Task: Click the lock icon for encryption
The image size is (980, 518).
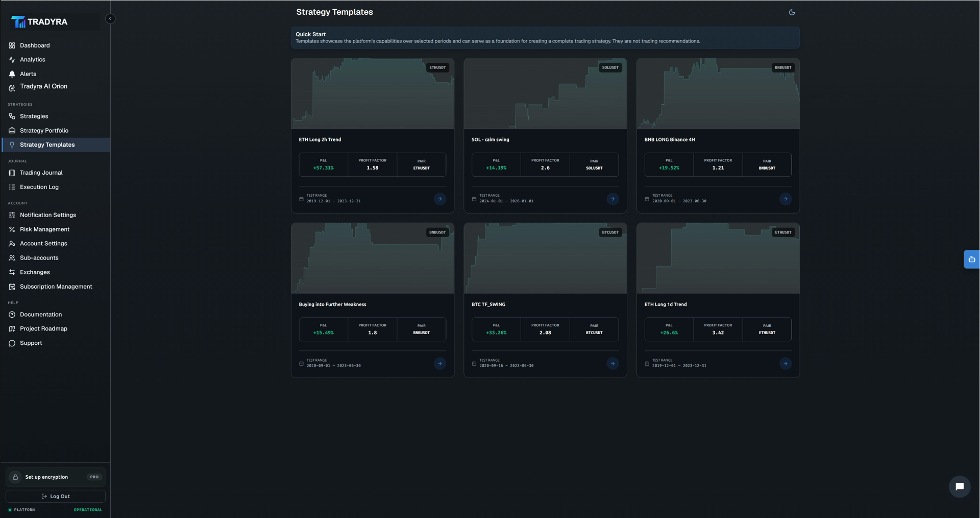Action: [15, 477]
